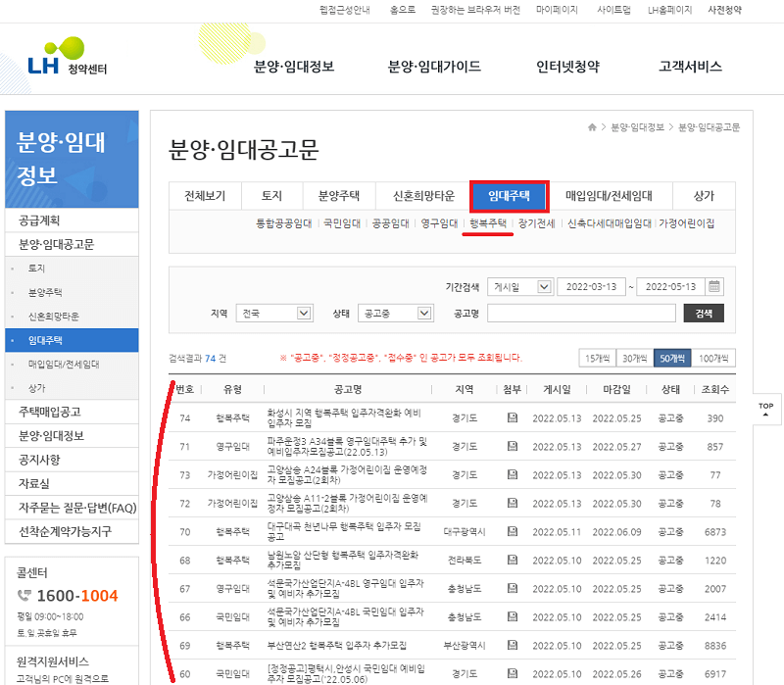Switch to the 매입임대/전세임대 tab
784x685 pixels.
607,195
